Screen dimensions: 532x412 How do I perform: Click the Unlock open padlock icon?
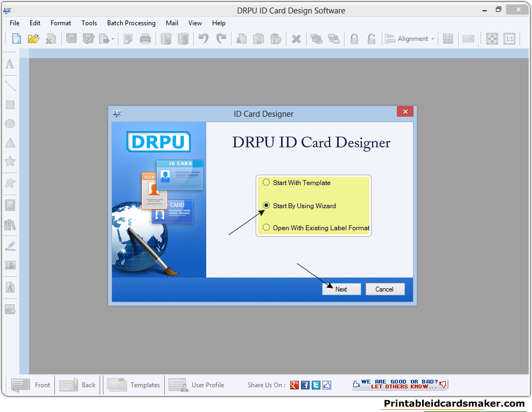click(372, 39)
